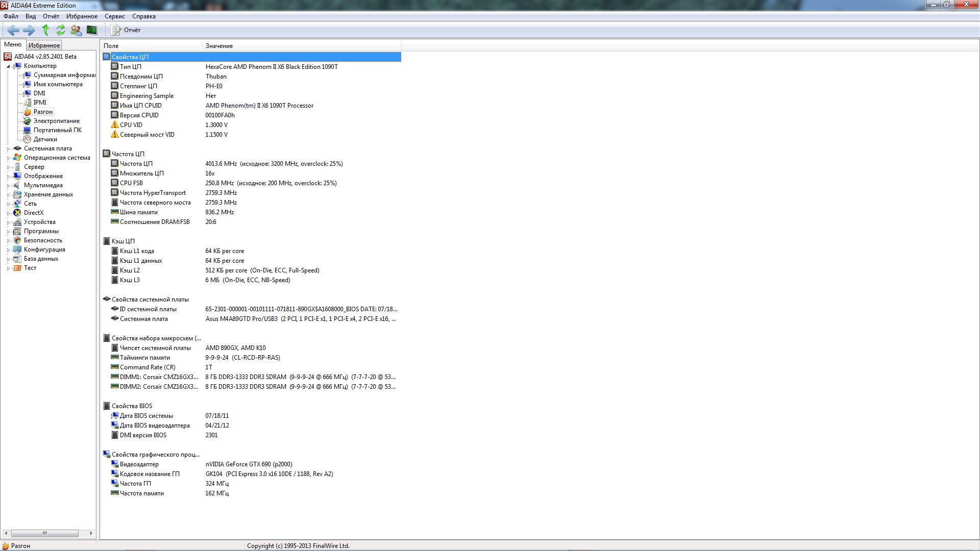Select the AIDA64 v2.85.2401 Beta root icon
Image resolution: width=980 pixels, height=551 pixels.
[x=8, y=57]
